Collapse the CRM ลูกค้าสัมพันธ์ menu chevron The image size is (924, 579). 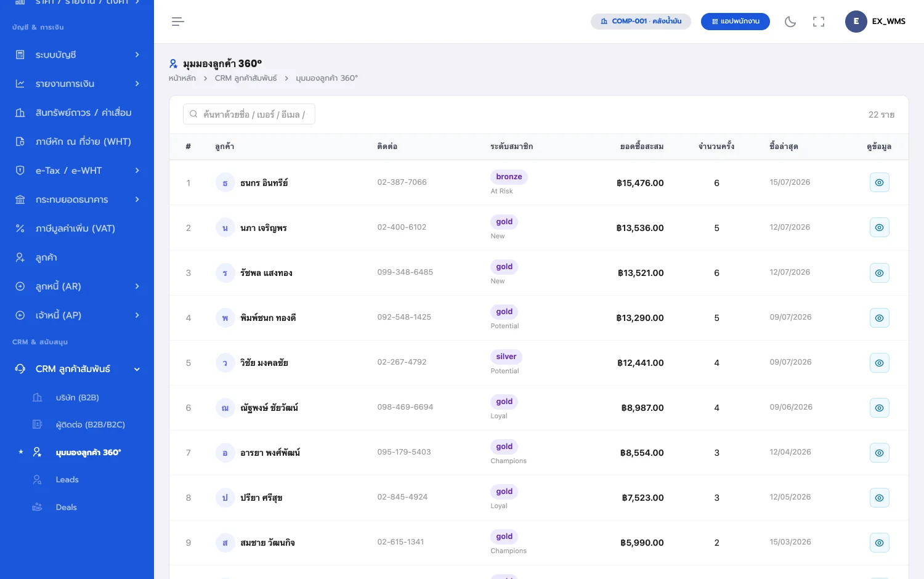(x=137, y=369)
